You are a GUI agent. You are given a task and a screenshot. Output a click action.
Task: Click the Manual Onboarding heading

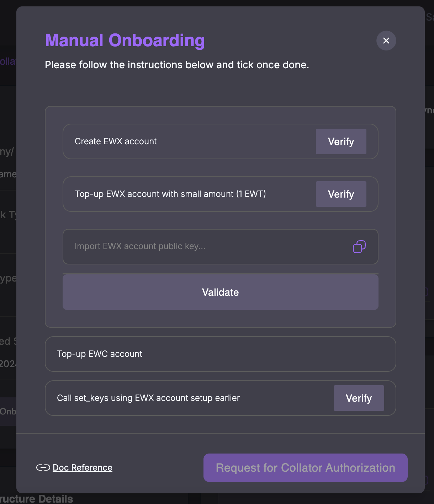click(125, 41)
